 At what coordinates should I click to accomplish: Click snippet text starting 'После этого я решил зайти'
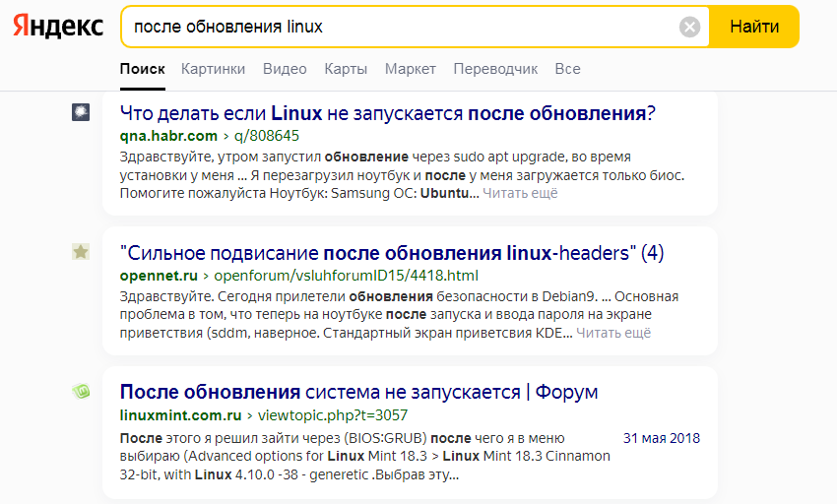point(364,457)
